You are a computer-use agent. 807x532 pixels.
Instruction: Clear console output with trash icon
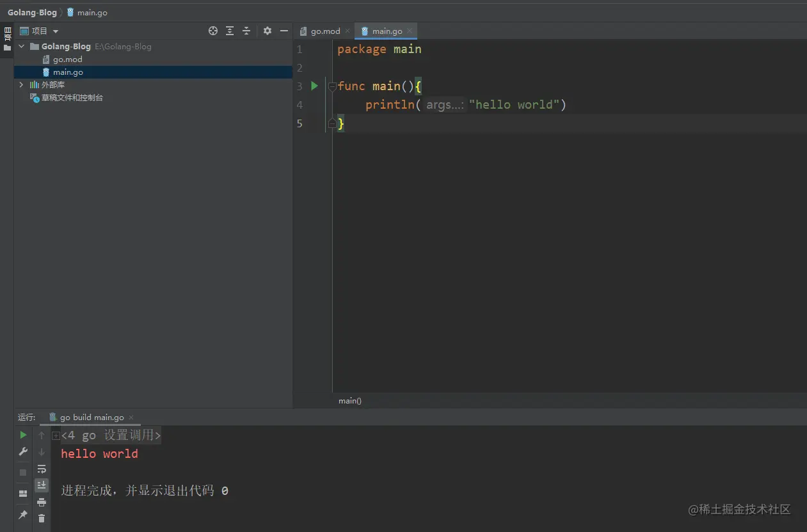tap(42, 518)
